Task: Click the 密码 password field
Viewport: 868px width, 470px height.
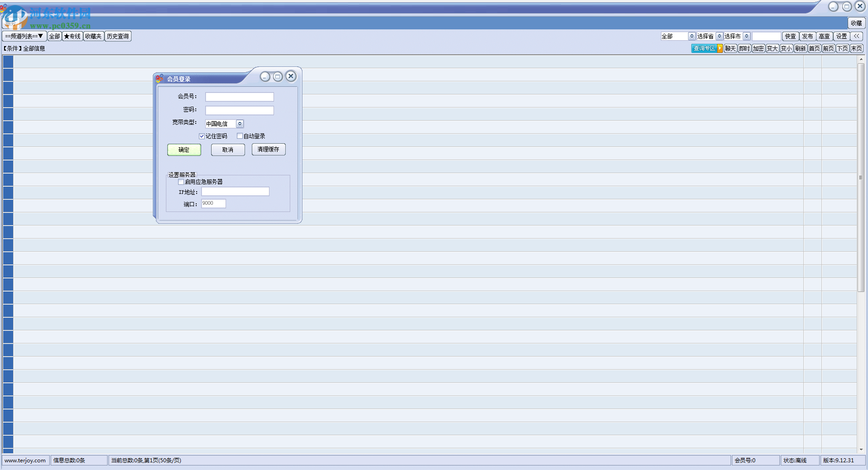Action: point(240,110)
